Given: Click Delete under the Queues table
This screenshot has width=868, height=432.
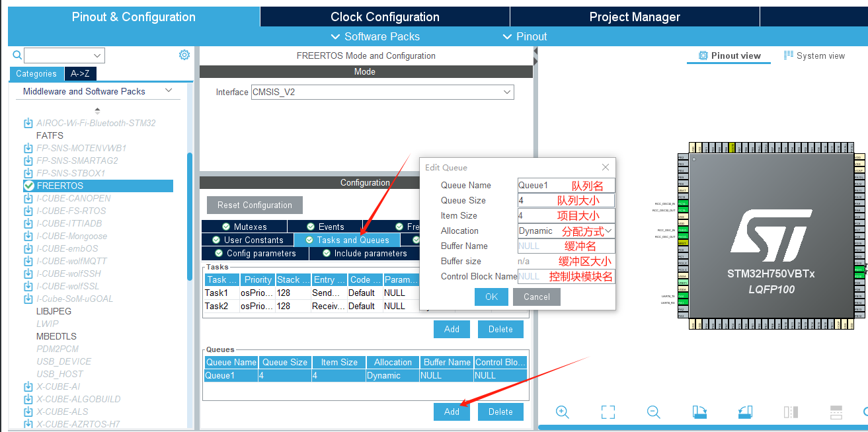Looking at the screenshot, I should [x=500, y=412].
